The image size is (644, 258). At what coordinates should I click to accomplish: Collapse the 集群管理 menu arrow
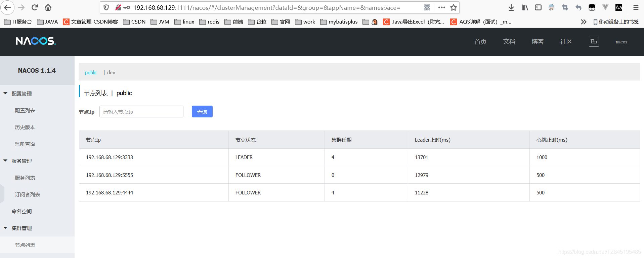(5, 228)
